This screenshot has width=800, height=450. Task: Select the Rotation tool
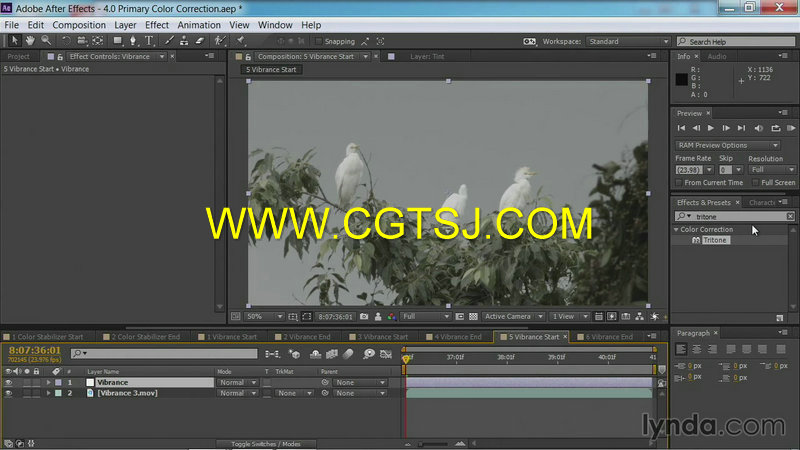(66, 41)
